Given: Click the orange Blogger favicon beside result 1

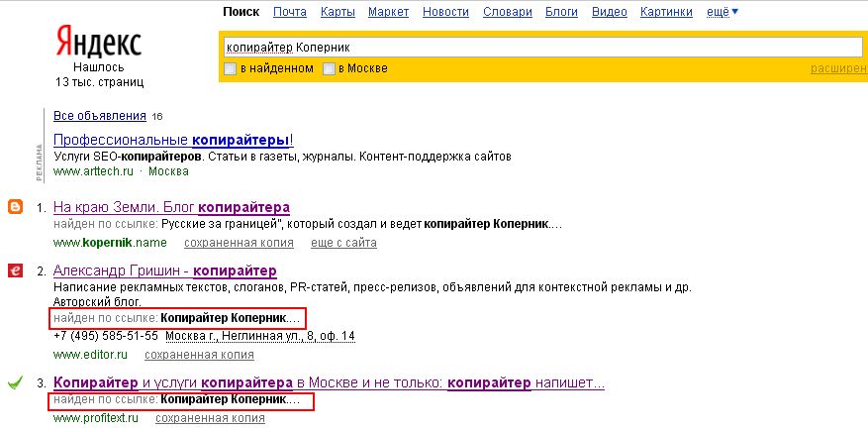Looking at the screenshot, I should (x=16, y=206).
